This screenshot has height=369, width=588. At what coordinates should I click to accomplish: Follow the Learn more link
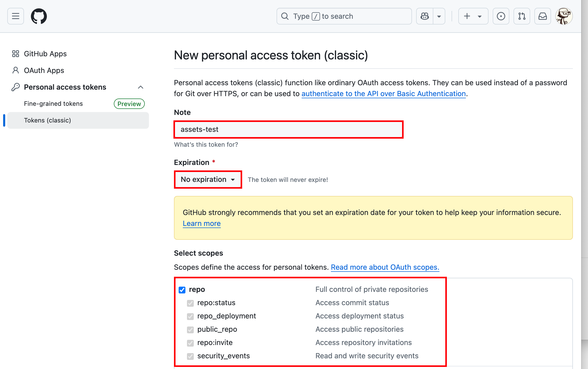202,224
